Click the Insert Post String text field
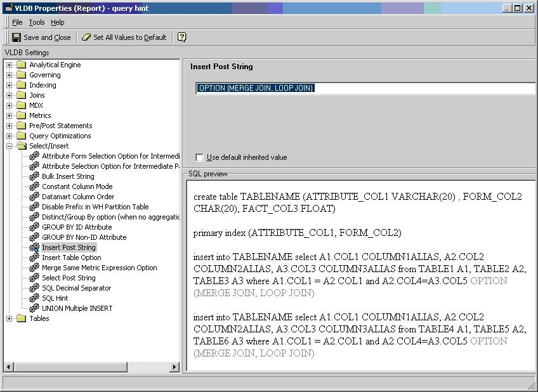This screenshot has height=392, width=538. click(365, 88)
